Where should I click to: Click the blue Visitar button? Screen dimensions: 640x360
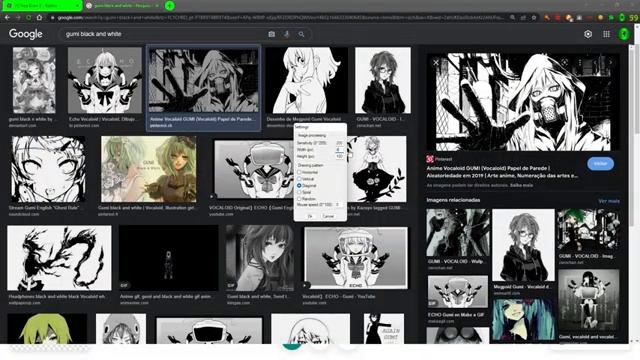click(600, 163)
